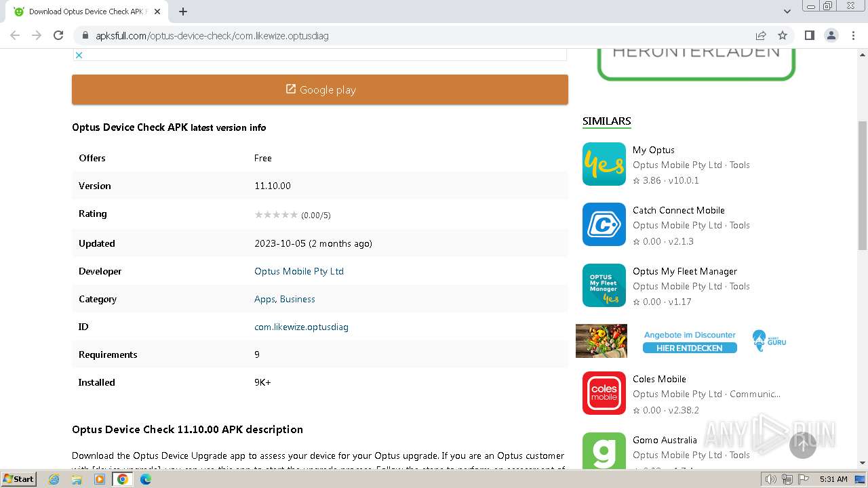
Task: Select the Offers value Free
Action: click(x=263, y=158)
